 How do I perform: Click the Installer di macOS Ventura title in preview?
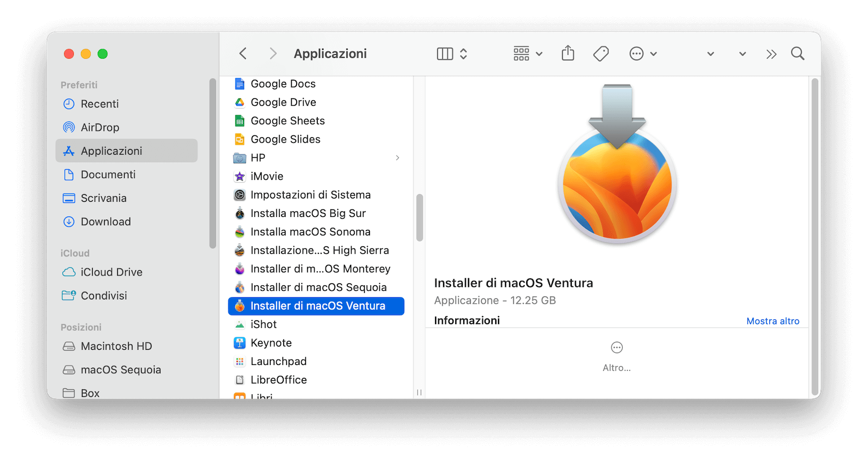514,283
